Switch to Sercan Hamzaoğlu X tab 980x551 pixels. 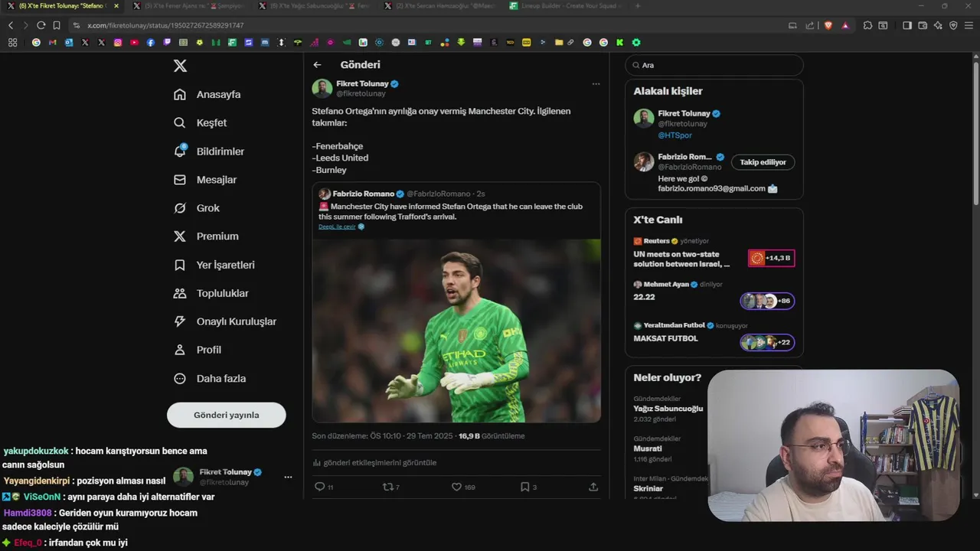pos(440,6)
